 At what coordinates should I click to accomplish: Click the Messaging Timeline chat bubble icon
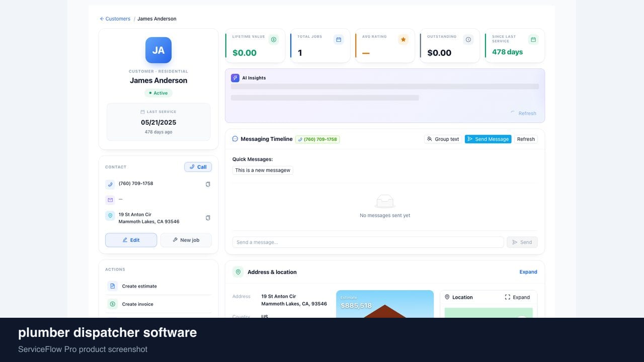pyautogui.click(x=235, y=139)
